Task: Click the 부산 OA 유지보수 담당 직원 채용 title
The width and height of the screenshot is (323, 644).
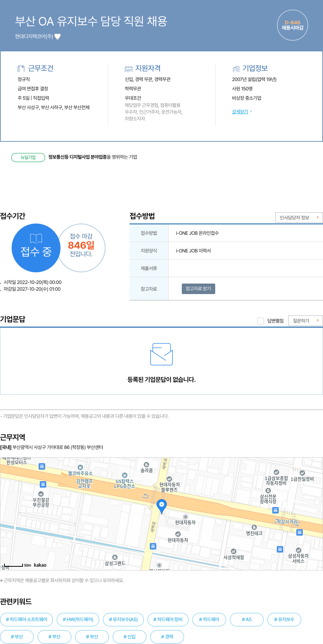Action: 91,21
